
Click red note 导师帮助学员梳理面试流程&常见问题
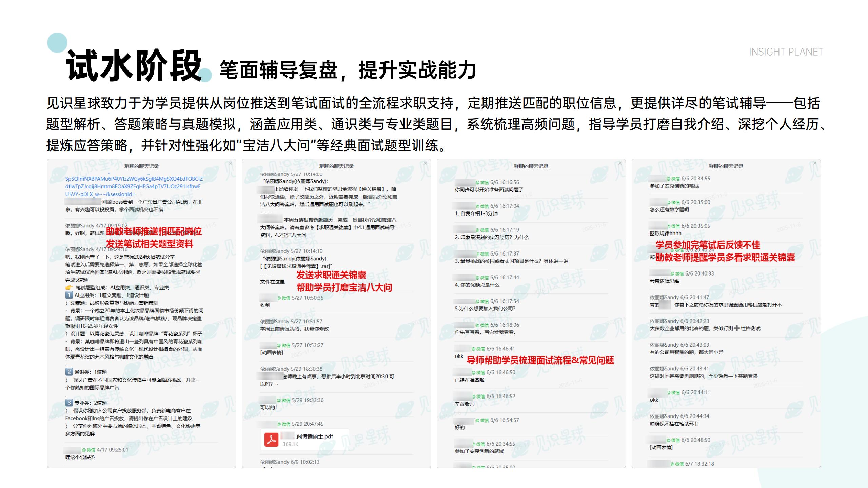click(x=540, y=360)
